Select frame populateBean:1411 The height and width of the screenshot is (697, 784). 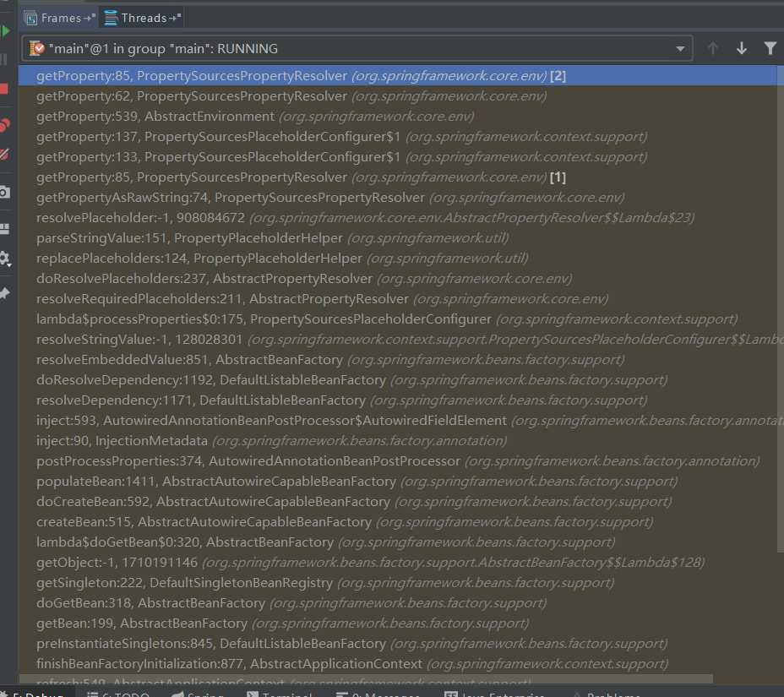[398, 481]
